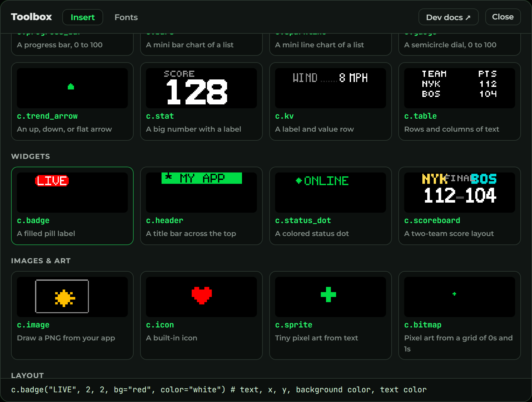This screenshot has width=532, height=402.
Task: Click 'Rows and columns of text' description
Action: [452, 129]
